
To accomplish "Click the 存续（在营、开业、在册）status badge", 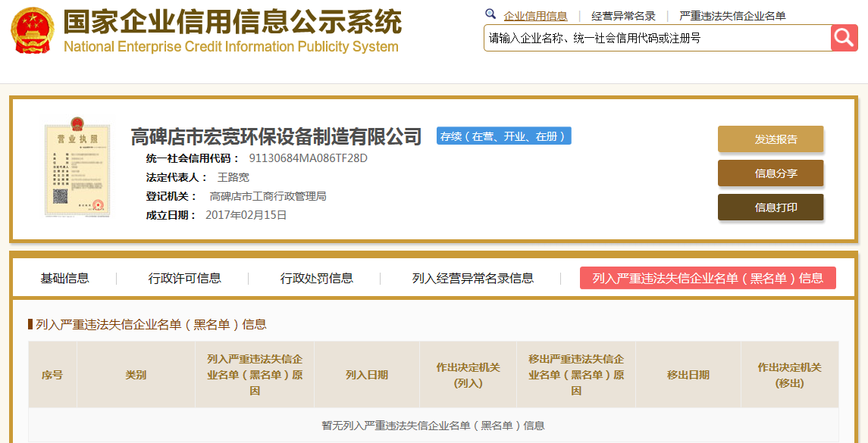I will (x=504, y=136).
